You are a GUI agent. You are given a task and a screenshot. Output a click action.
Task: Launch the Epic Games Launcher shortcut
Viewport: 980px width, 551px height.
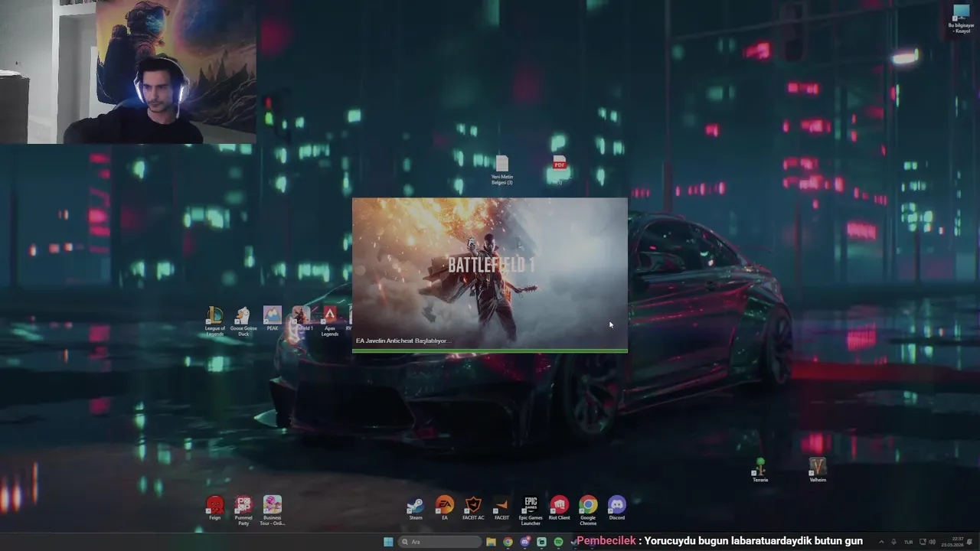531,510
